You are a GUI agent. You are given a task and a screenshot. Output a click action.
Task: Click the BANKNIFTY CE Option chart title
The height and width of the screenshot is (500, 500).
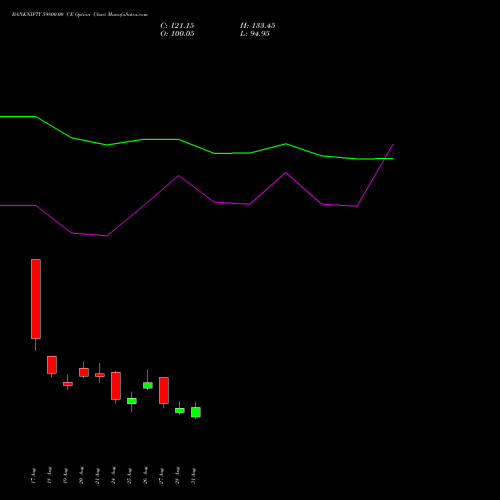pos(80,15)
